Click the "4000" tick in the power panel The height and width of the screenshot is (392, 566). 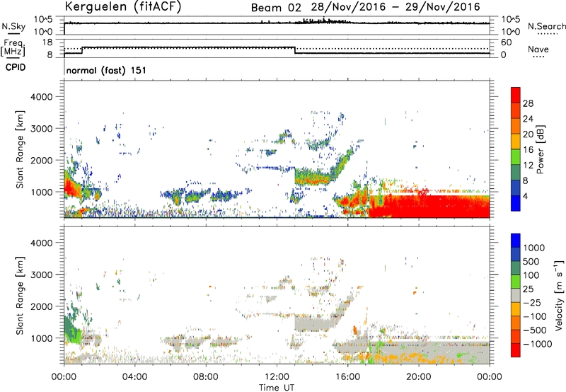coord(41,97)
